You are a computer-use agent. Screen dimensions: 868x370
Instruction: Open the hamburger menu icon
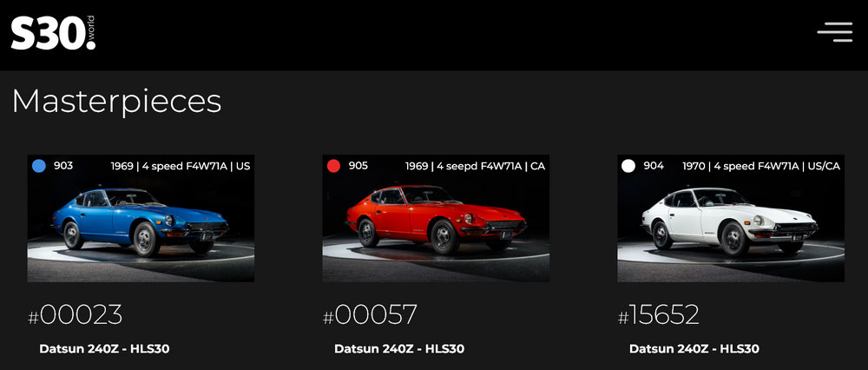point(835,32)
